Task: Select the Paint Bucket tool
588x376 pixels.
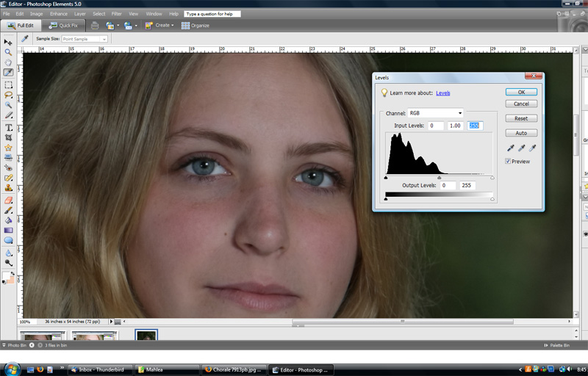Action: [x=8, y=220]
